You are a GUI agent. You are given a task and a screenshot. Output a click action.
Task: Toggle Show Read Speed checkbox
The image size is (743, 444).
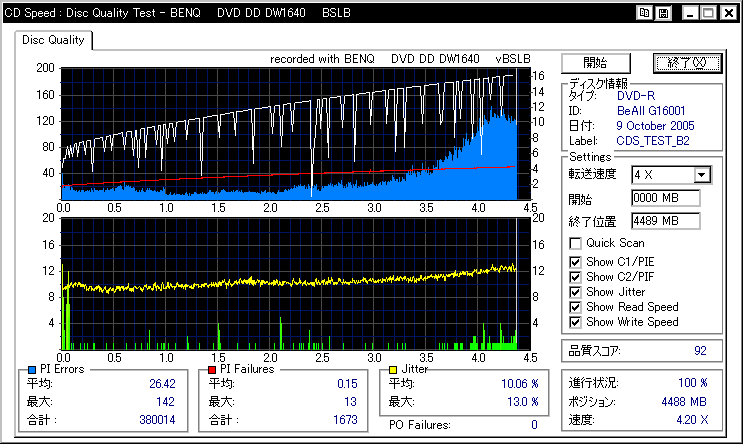[x=575, y=308]
